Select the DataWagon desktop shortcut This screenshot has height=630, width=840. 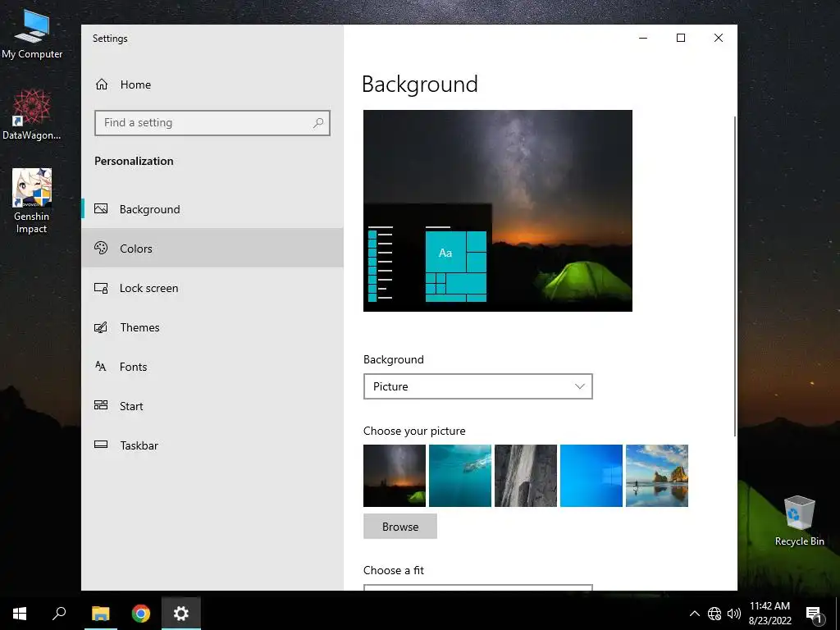tap(32, 114)
